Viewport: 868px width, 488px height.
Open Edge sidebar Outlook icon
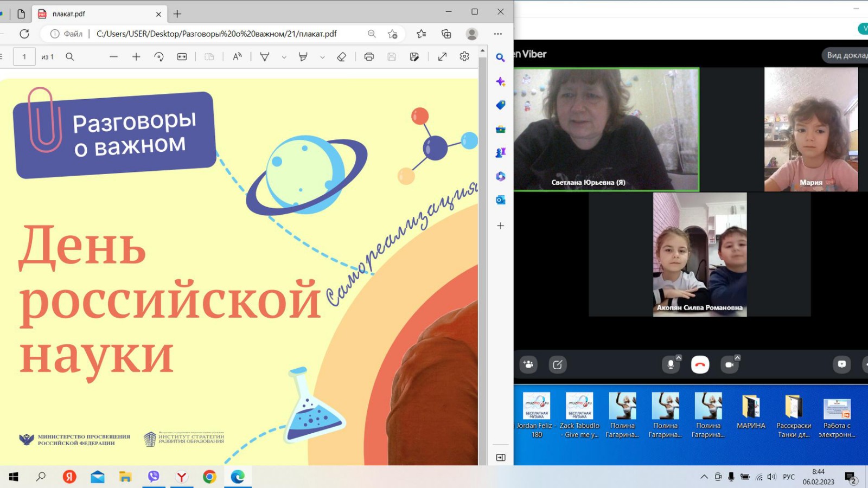click(501, 200)
